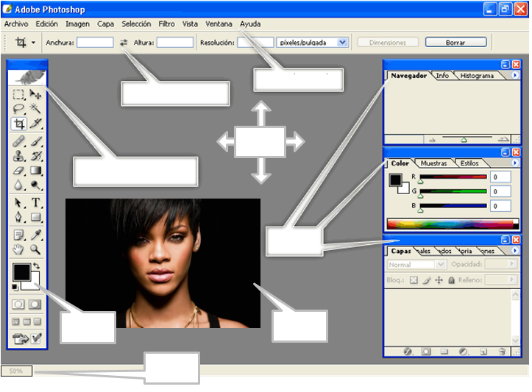Open the Imagen menu
The image size is (532, 392).
click(x=78, y=24)
